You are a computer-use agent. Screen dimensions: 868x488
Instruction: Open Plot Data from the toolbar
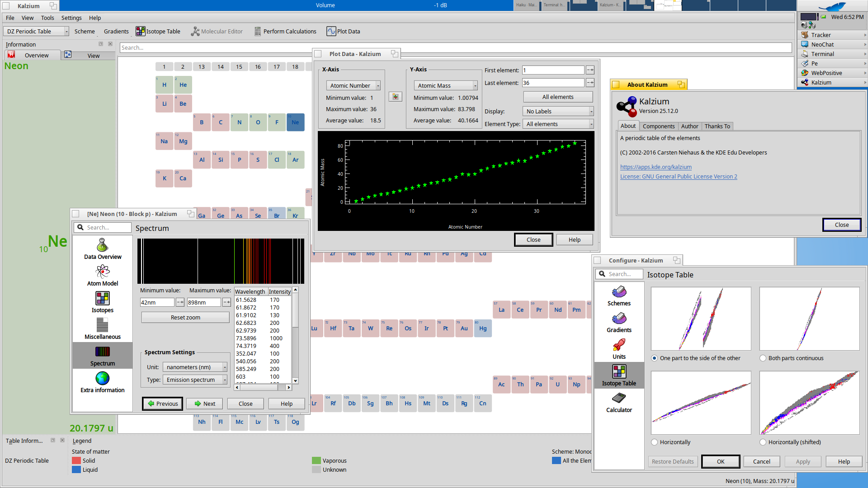pyautogui.click(x=331, y=31)
